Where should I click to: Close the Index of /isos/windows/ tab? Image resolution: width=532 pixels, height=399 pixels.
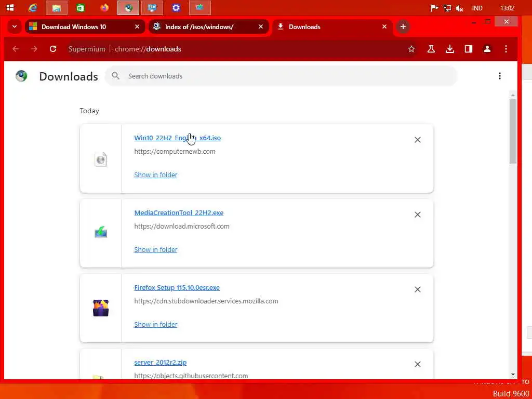click(x=261, y=27)
